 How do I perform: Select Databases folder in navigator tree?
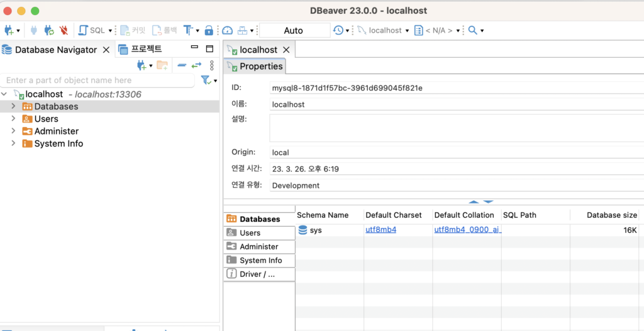tap(50, 107)
